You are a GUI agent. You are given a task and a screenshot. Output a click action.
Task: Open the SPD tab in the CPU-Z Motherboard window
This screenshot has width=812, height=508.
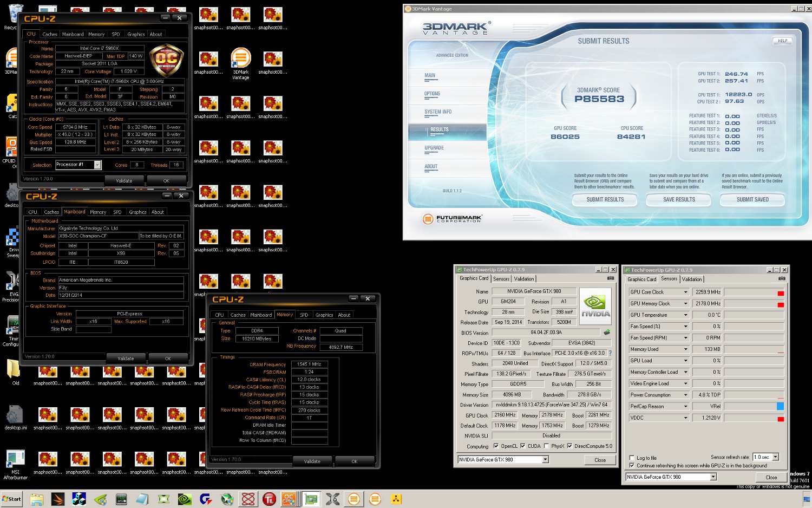(x=117, y=212)
